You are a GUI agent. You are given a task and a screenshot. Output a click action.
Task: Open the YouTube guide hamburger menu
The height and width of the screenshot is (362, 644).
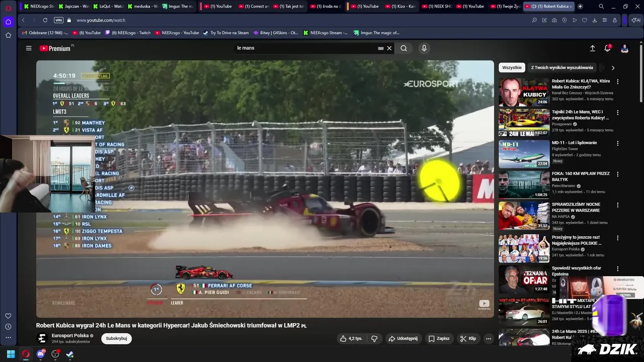[x=29, y=48]
